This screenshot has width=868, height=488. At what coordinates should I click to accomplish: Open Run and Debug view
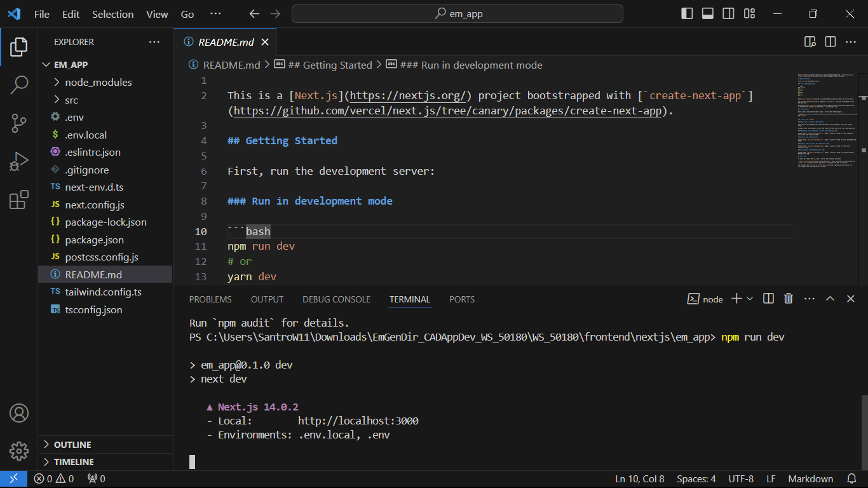coord(19,161)
